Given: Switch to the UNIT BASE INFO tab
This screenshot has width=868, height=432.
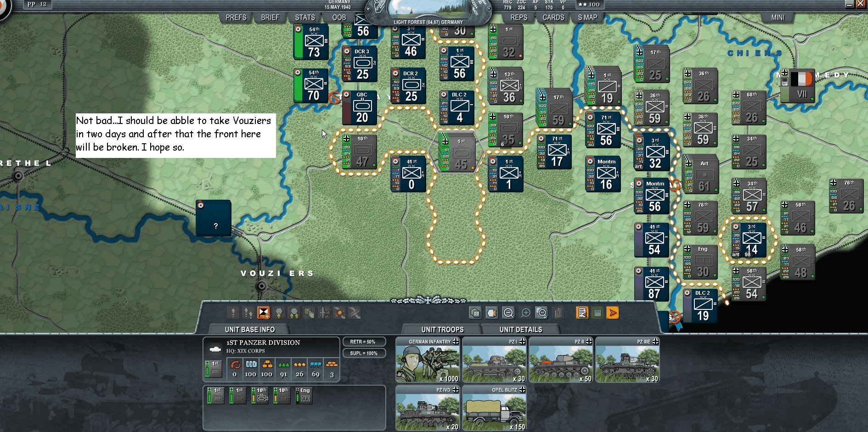Looking at the screenshot, I should (x=250, y=330).
